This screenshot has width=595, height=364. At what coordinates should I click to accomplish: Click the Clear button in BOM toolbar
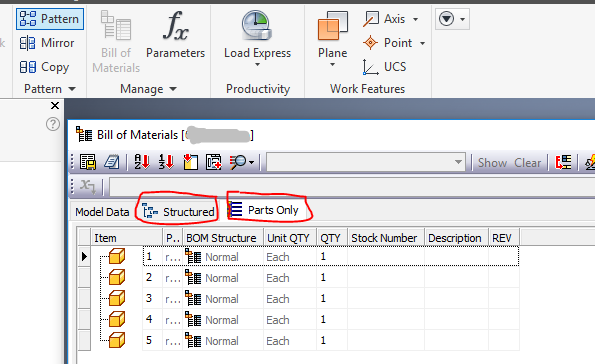[x=527, y=163]
